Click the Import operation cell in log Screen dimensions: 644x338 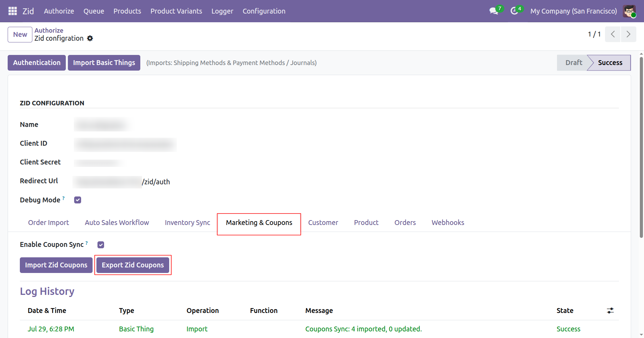[197, 329]
